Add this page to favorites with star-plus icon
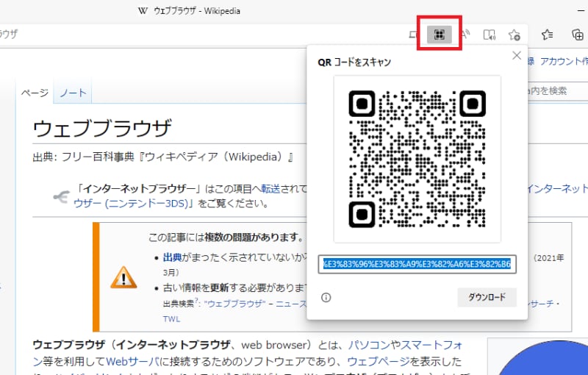Screen dimensions: 588x375 [514, 35]
